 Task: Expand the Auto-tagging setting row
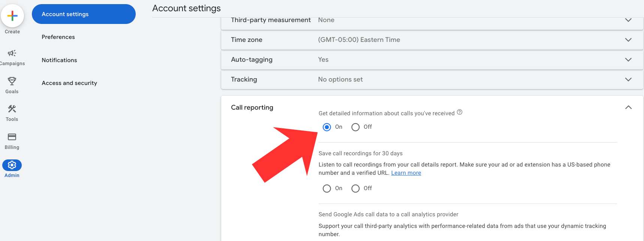[628, 60]
